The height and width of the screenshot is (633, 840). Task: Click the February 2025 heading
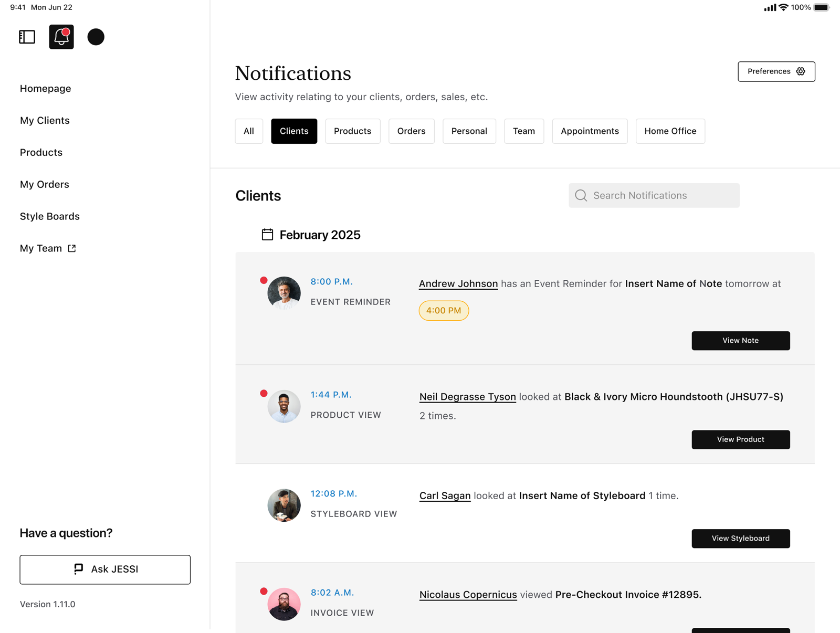tap(320, 235)
